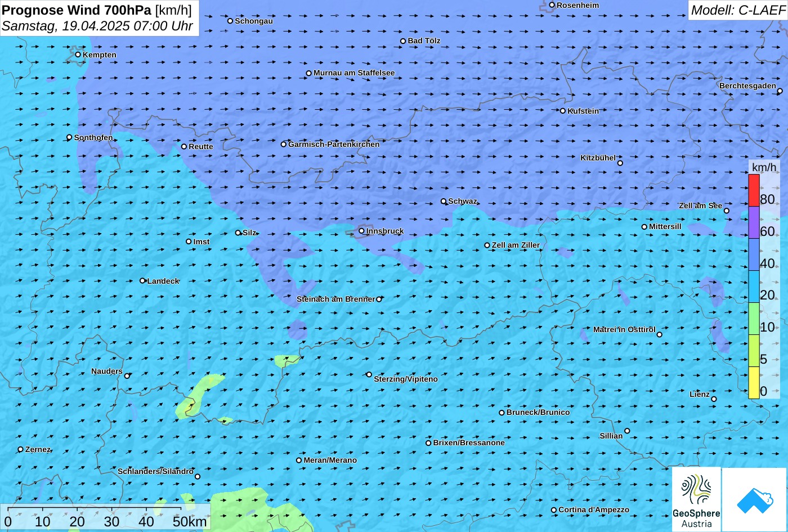Click the Kempten city label

tap(100, 55)
